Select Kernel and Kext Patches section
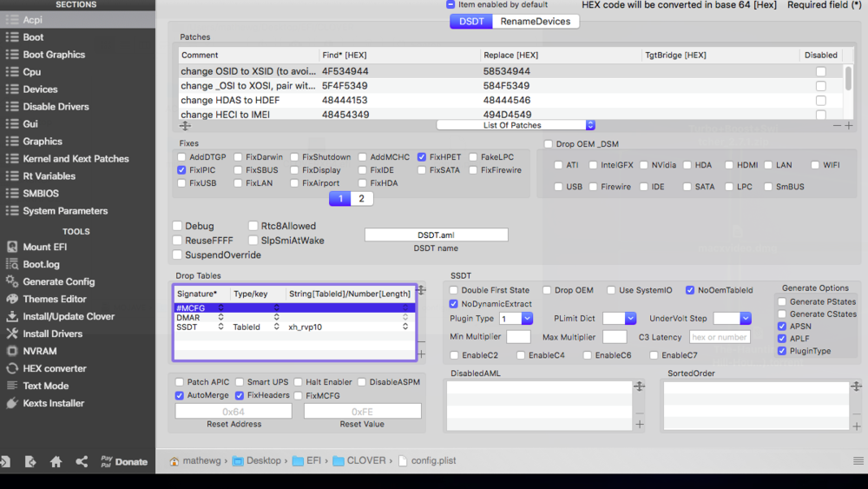The width and height of the screenshot is (868, 489). coord(76,159)
